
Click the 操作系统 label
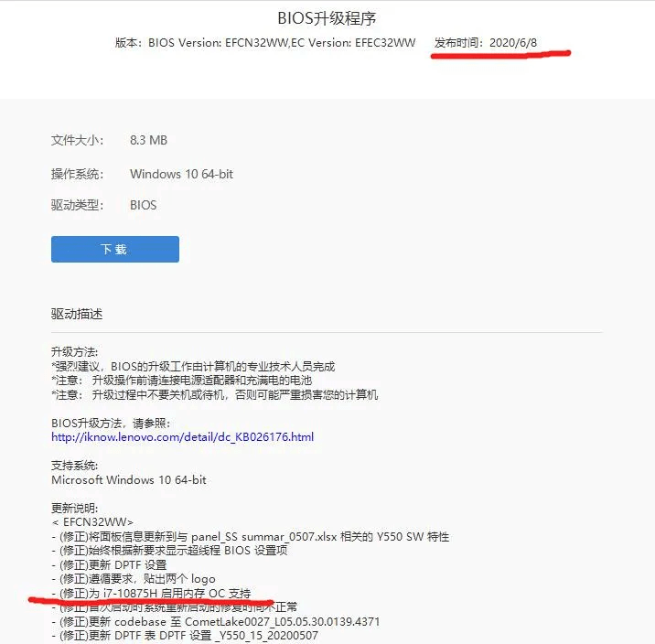(x=77, y=174)
